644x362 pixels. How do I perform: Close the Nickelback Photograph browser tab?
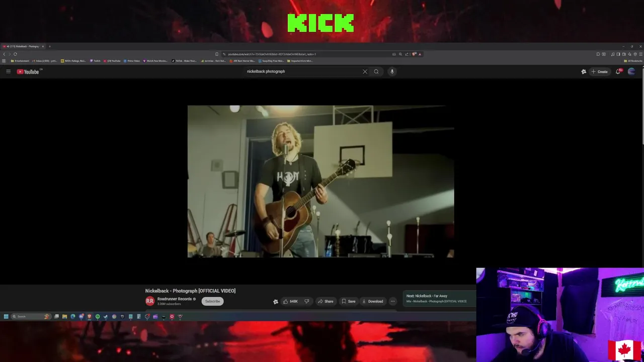[43, 46]
